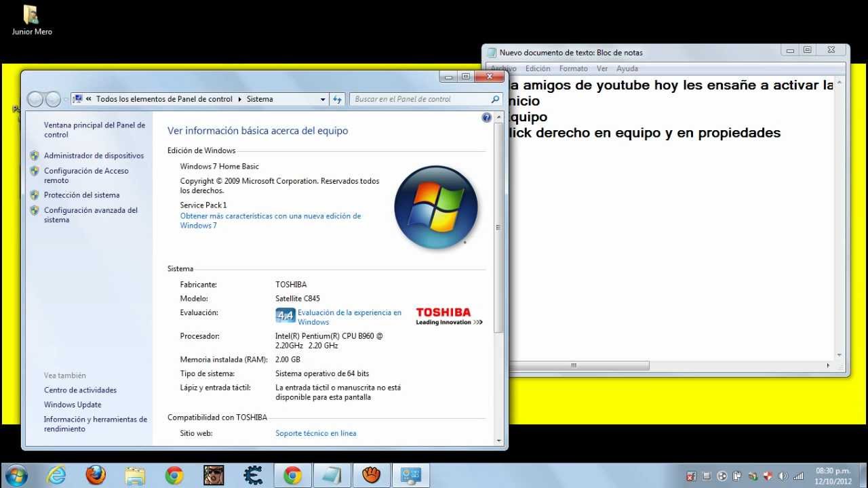Switch to the Notepad taskbar button
The image size is (868, 488).
[x=332, y=476]
